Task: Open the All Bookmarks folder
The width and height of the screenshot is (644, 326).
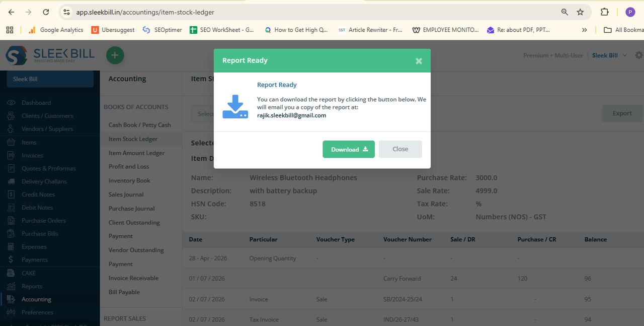Action: [x=624, y=30]
